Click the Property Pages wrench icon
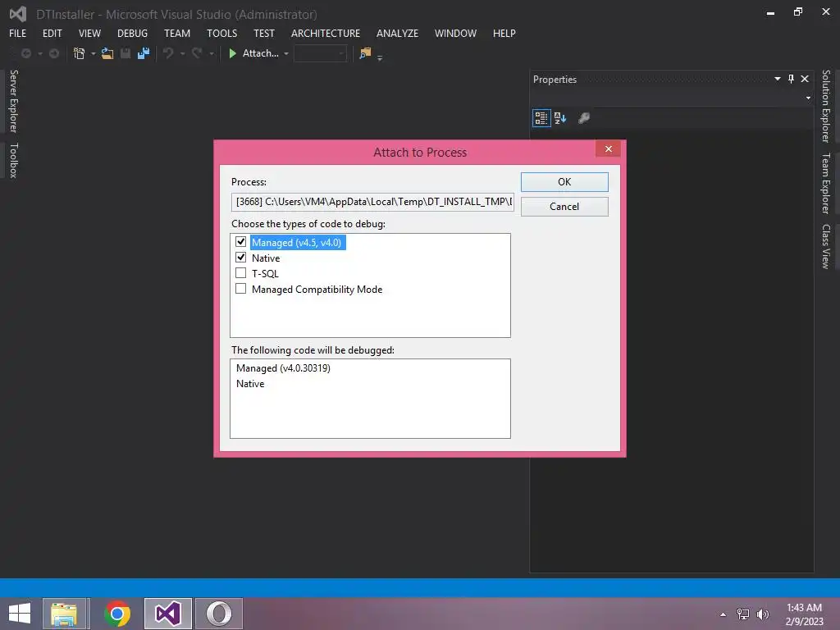840x630 pixels. pyautogui.click(x=584, y=118)
